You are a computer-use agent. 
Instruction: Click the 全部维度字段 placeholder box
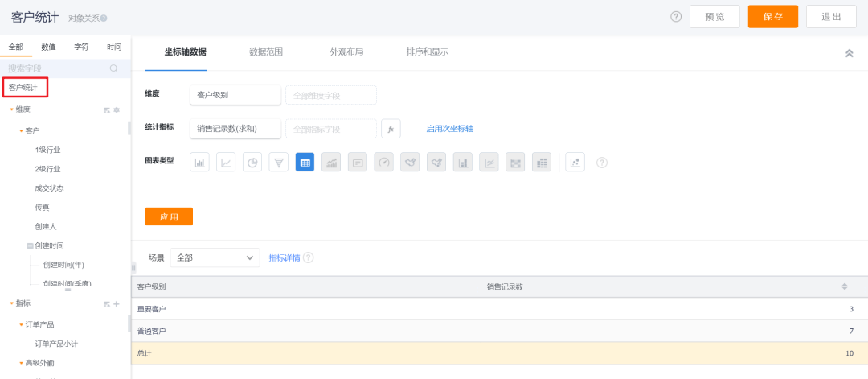(331, 95)
